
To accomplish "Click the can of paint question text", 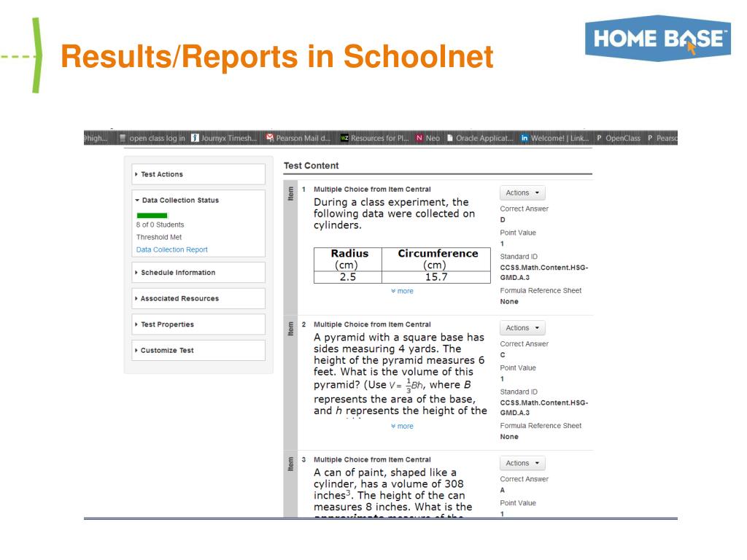I will (x=393, y=492).
